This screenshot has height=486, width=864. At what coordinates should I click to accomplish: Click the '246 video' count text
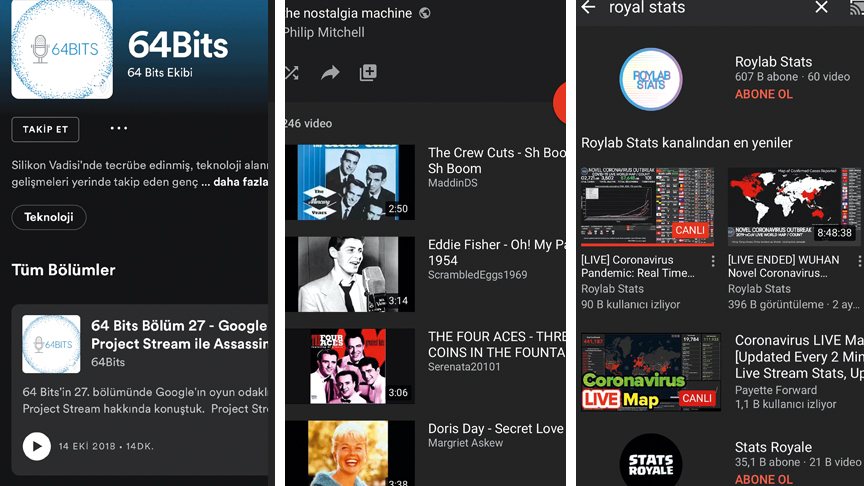point(309,123)
